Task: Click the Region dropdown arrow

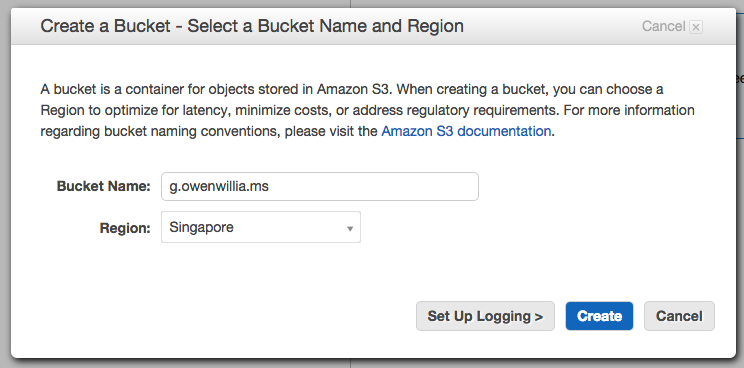Action: coord(350,229)
